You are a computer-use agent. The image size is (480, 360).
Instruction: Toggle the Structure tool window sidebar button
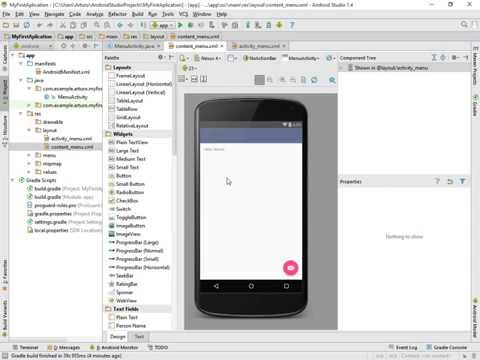[x=5, y=131]
